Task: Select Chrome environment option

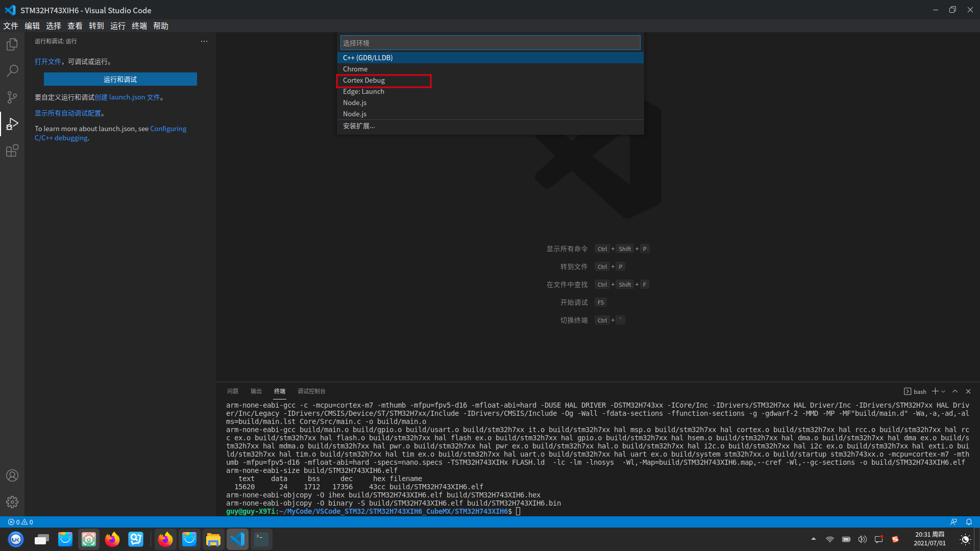Action: (x=490, y=69)
